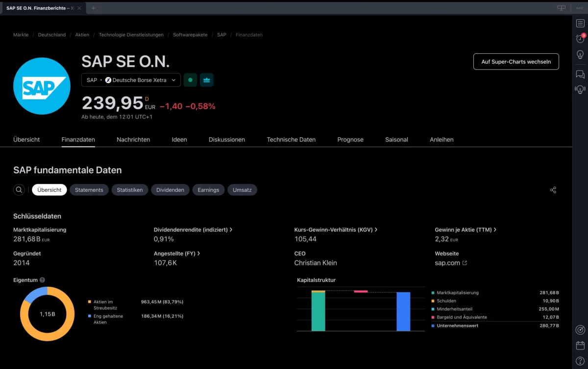Open the search magnifier in fundamentals section
The image size is (588, 369).
[19, 189]
